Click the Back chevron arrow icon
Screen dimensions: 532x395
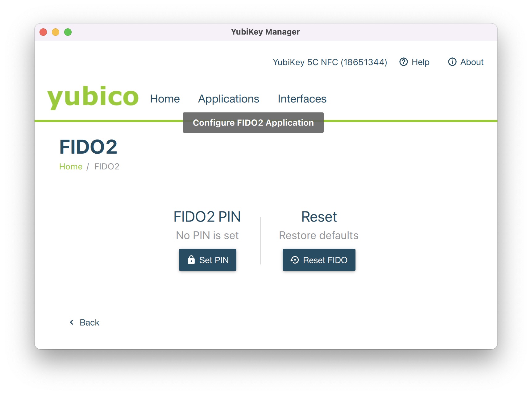pos(72,322)
